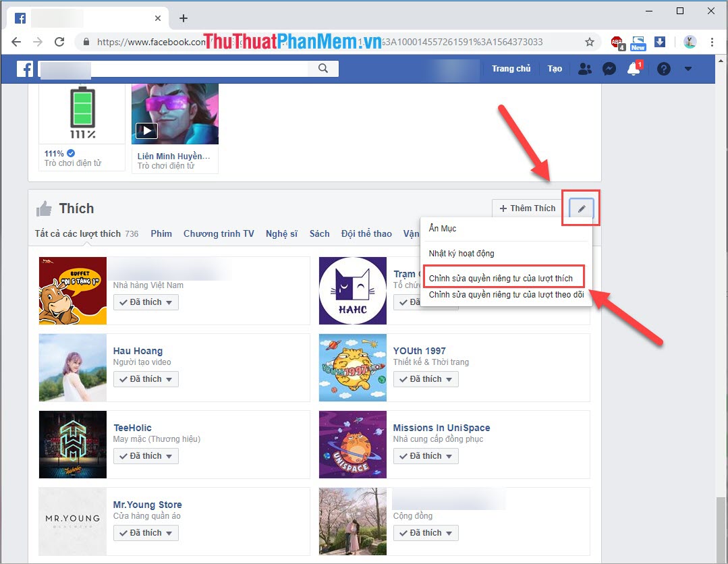
Task: Click the friend requests icon
Action: coord(585,68)
